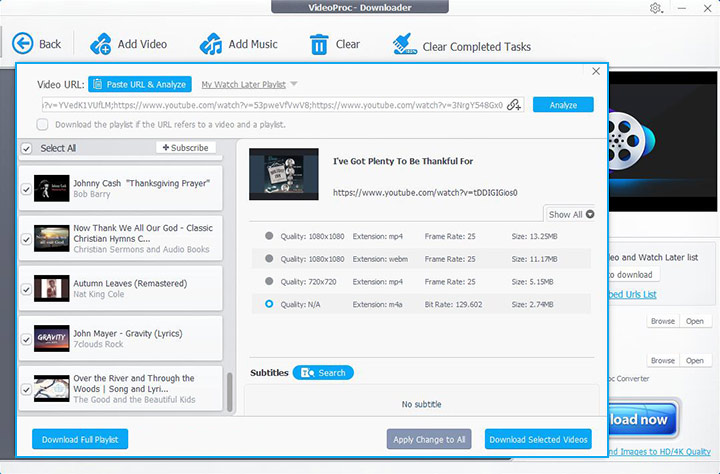Toggle the Select All checkbox
Viewport: 720px width, 474px height.
tap(26, 148)
